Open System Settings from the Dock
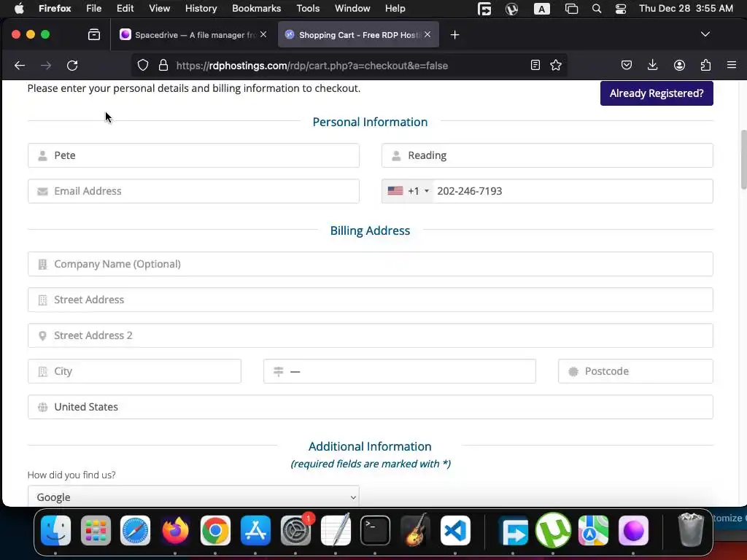Viewport: 747px width, 560px height. 295,531
